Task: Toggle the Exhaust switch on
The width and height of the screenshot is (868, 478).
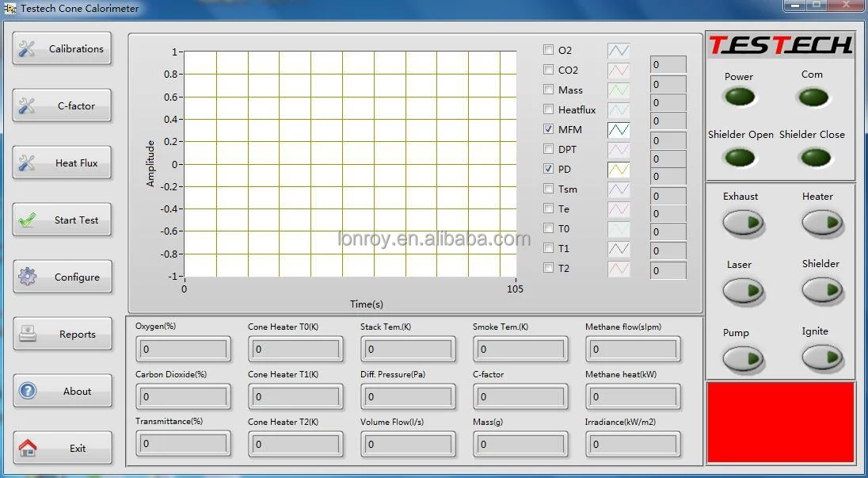Action: pyautogui.click(x=743, y=224)
